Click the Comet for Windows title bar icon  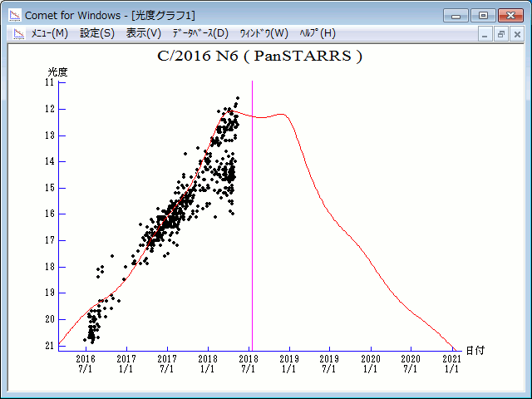[14, 14]
